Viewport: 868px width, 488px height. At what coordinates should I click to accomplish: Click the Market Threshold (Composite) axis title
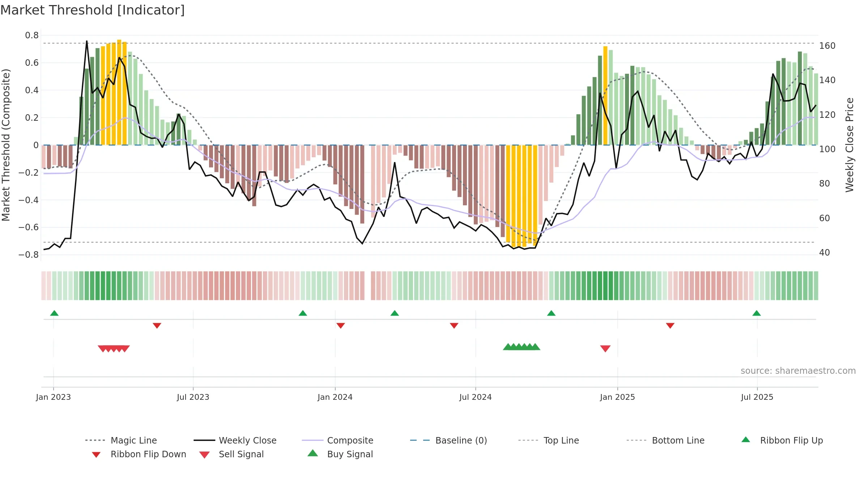[x=6, y=145]
